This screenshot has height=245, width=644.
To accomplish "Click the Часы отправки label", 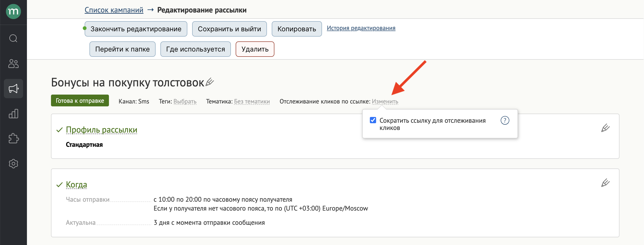I will 88,200.
